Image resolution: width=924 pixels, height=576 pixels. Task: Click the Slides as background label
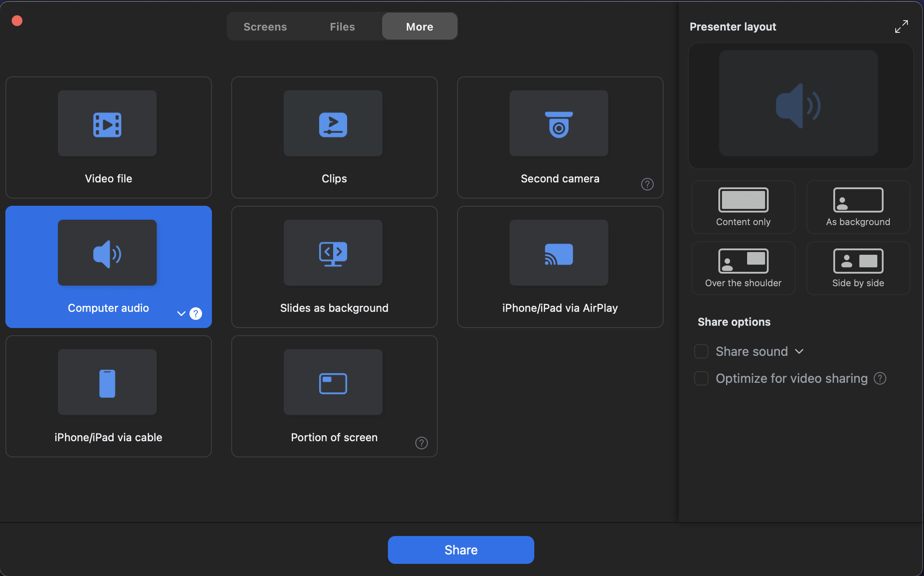pyautogui.click(x=334, y=308)
